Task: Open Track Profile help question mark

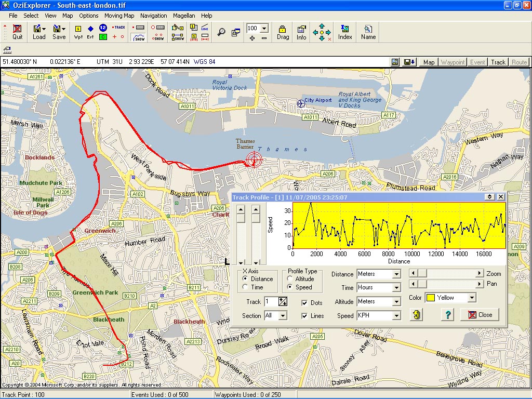Action: (x=447, y=314)
